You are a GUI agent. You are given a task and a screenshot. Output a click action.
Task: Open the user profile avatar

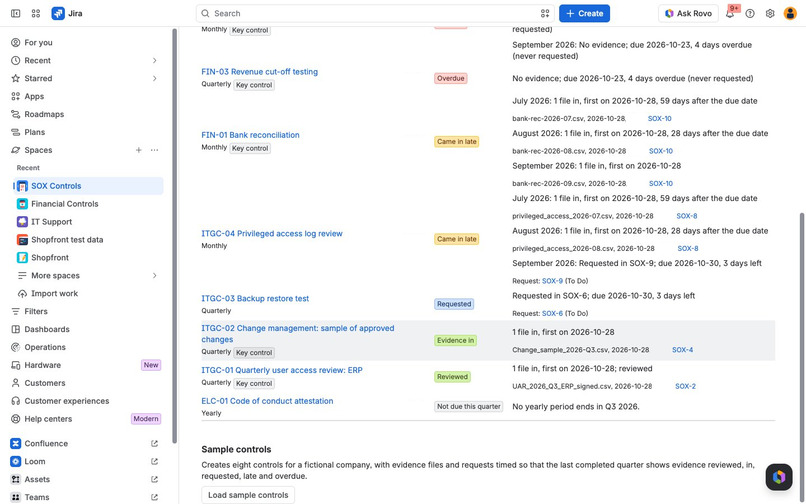pos(790,13)
